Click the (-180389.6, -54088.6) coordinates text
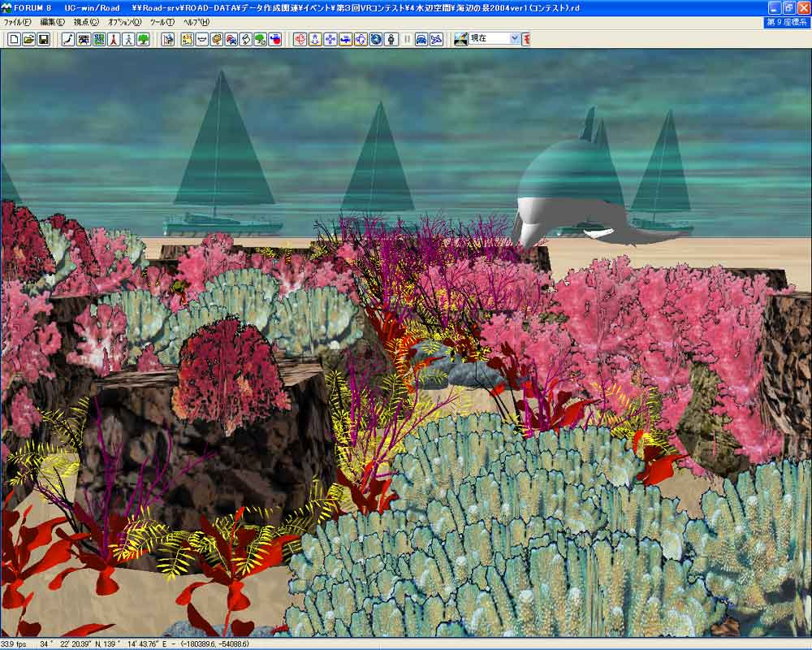This screenshot has height=650, width=812. (x=215, y=644)
